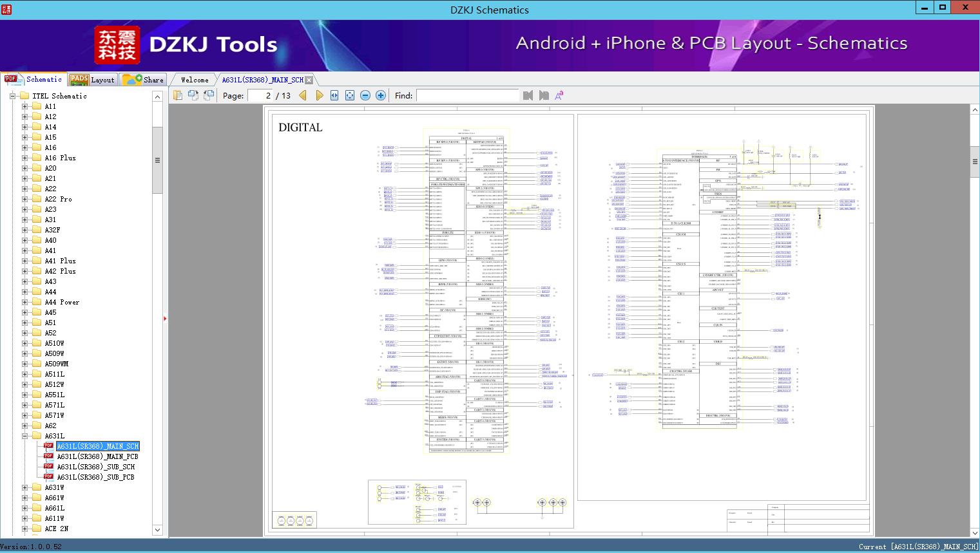
Task: Go to the previous page arrow
Action: pyautogui.click(x=303, y=95)
